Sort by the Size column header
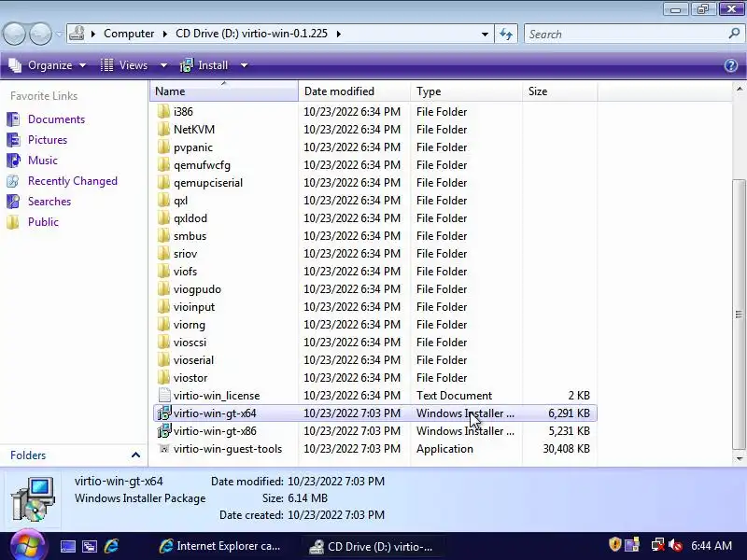747x560 pixels. [x=559, y=91]
